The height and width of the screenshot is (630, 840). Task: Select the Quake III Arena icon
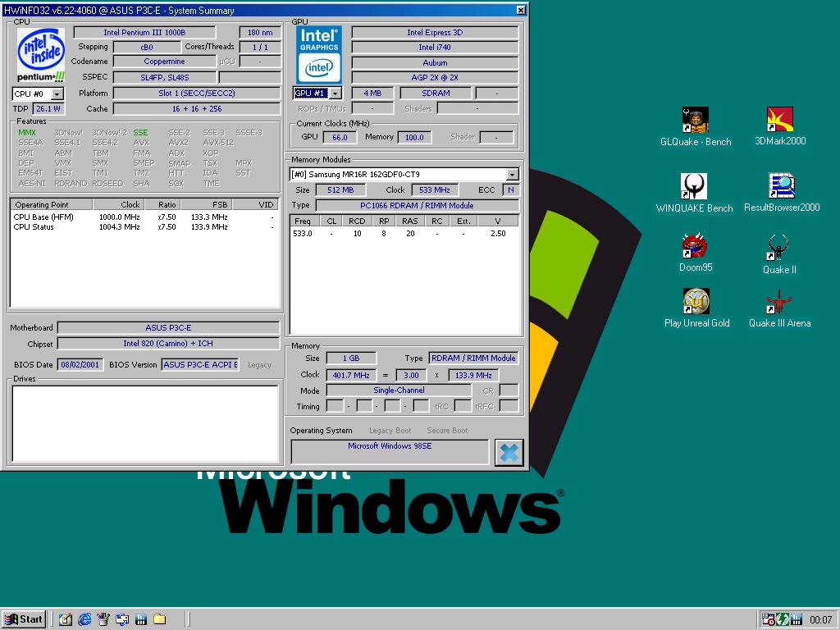(x=779, y=308)
